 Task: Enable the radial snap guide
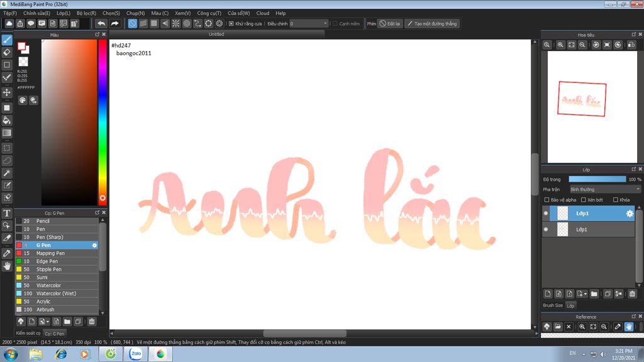(176, 23)
